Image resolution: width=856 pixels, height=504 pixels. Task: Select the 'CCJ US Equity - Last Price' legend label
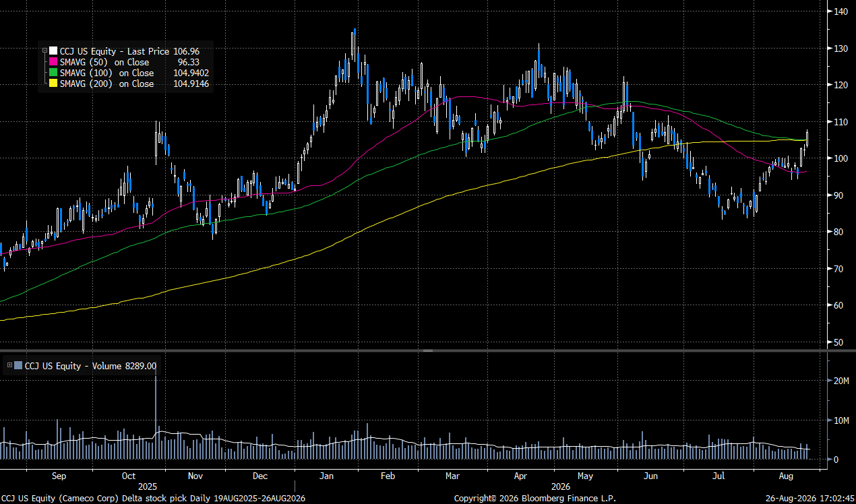point(115,51)
